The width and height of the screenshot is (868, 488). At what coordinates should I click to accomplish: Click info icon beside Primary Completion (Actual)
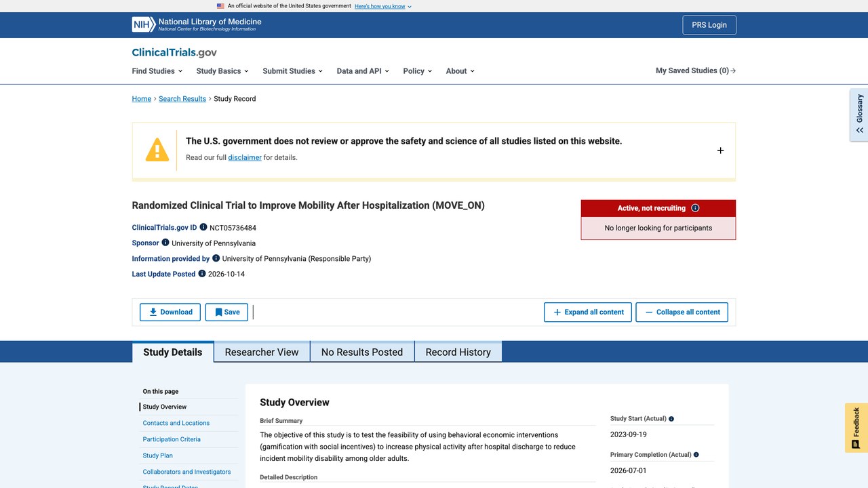coord(696,455)
